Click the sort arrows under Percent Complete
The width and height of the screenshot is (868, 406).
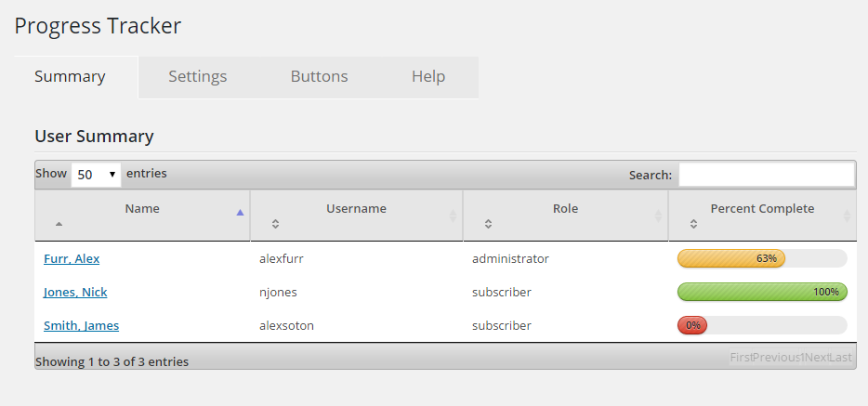(693, 224)
